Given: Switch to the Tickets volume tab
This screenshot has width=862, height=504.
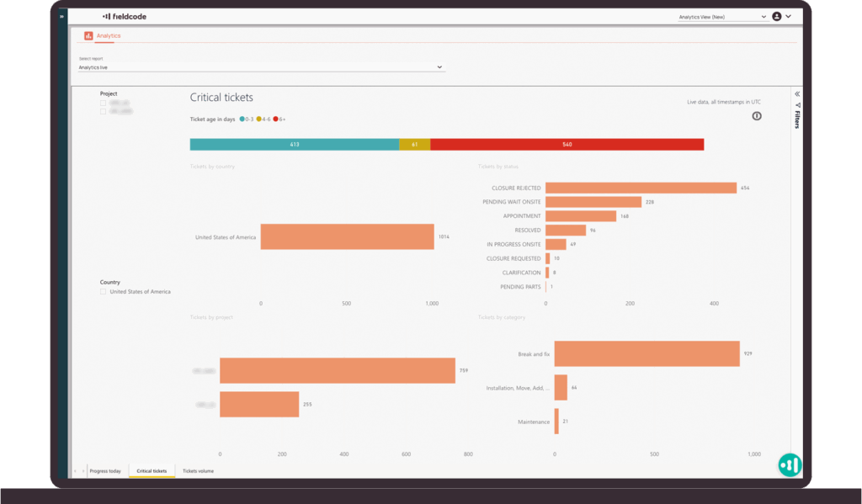Looking at the screenshot, I should [198, 471].
